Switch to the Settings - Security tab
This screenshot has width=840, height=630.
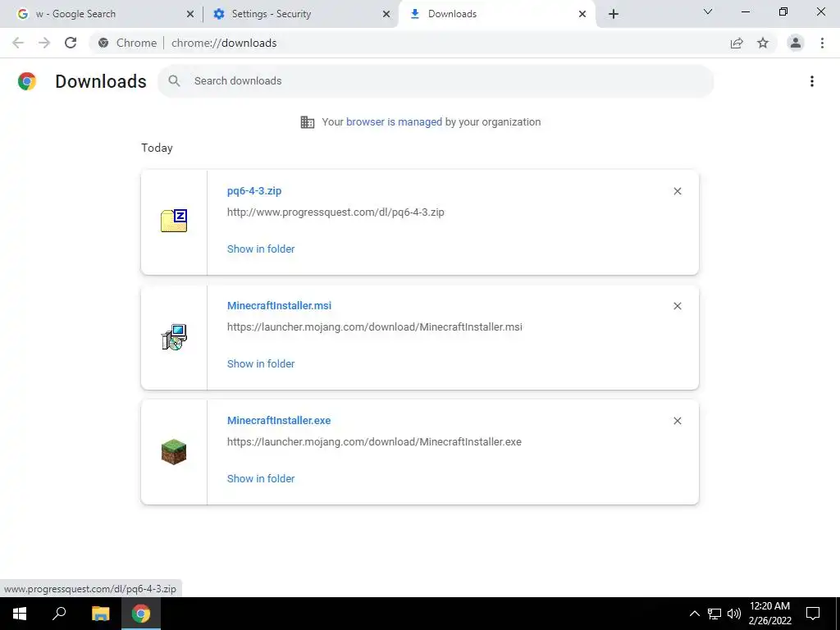coord(300,14)
